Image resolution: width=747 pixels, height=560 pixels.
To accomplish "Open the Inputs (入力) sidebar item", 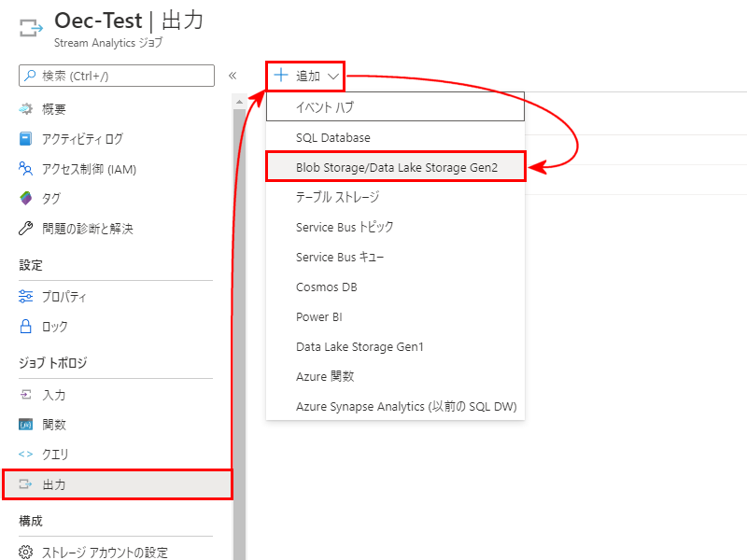I will 54,395.
